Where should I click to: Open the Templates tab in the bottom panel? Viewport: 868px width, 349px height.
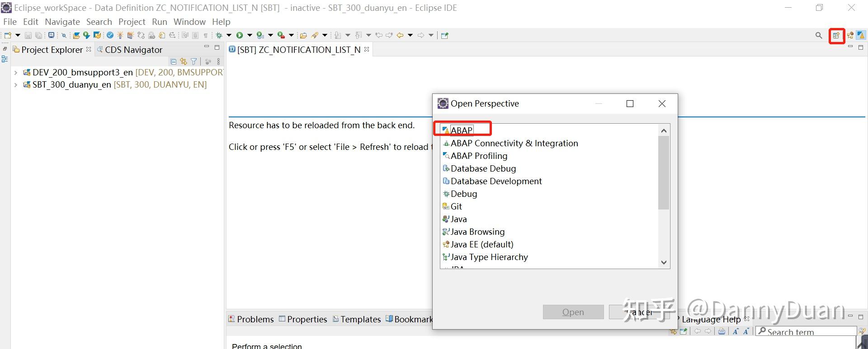tap(357, 319)
